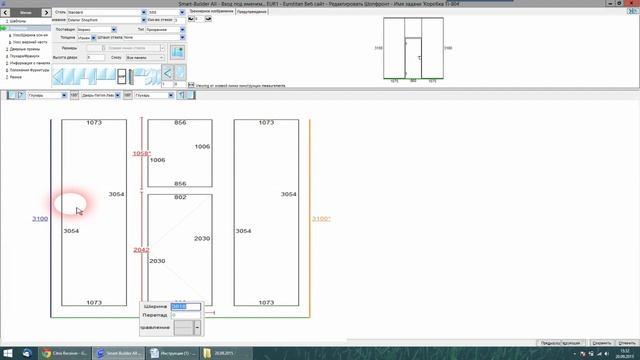
Task: Switch to the Трехмерное изображение tab
Action: coord(211,11)
